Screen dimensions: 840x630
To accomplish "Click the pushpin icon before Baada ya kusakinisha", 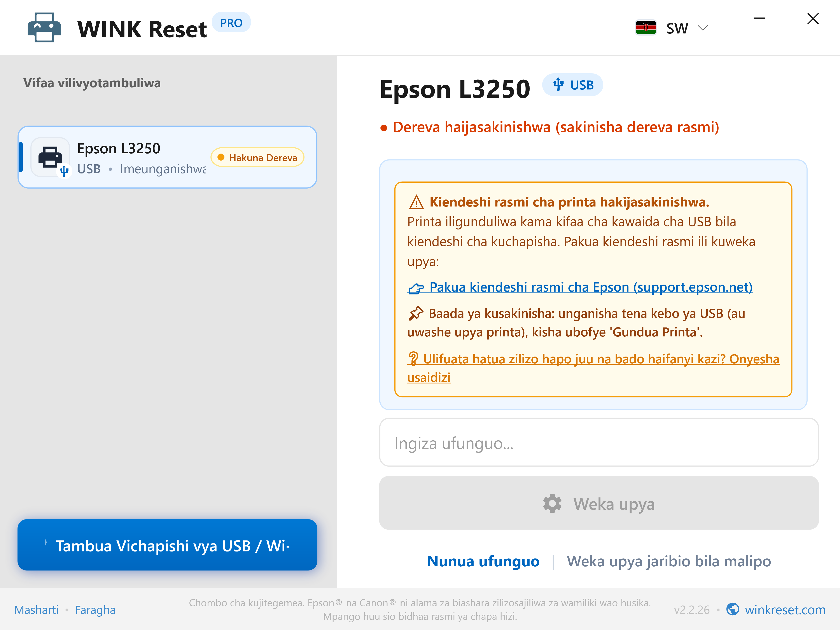I will [415, 313].
